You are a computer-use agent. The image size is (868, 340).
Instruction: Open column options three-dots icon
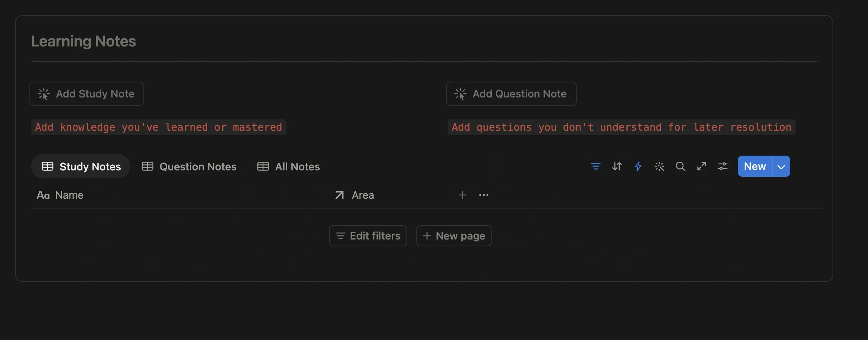pyautogui.click(x=483, y=195)
